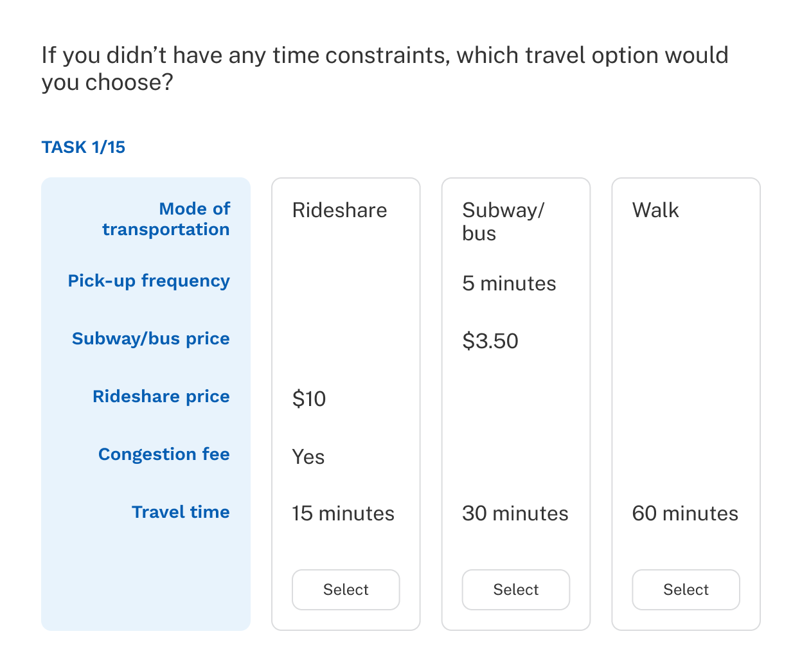This screenshot has height=672, width=802.
Task: Click the Rideshare card title
Action: 339,210
